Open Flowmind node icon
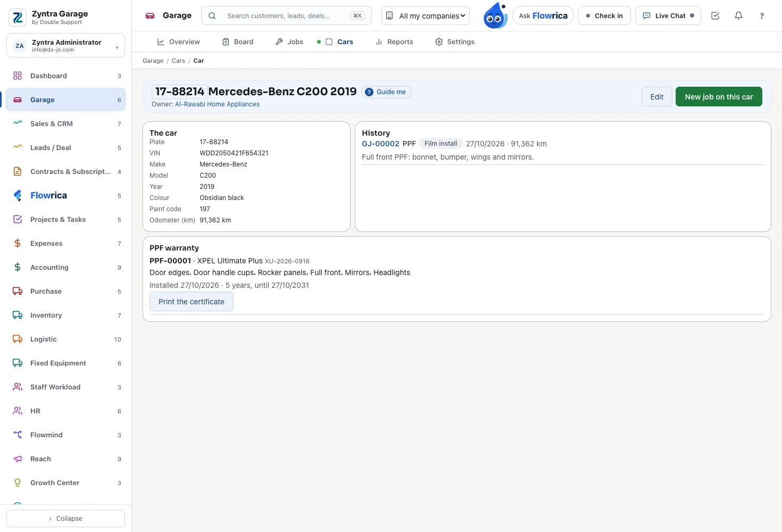Image resolution: width=782 pixels, height=532 pixels. [18, 435]
